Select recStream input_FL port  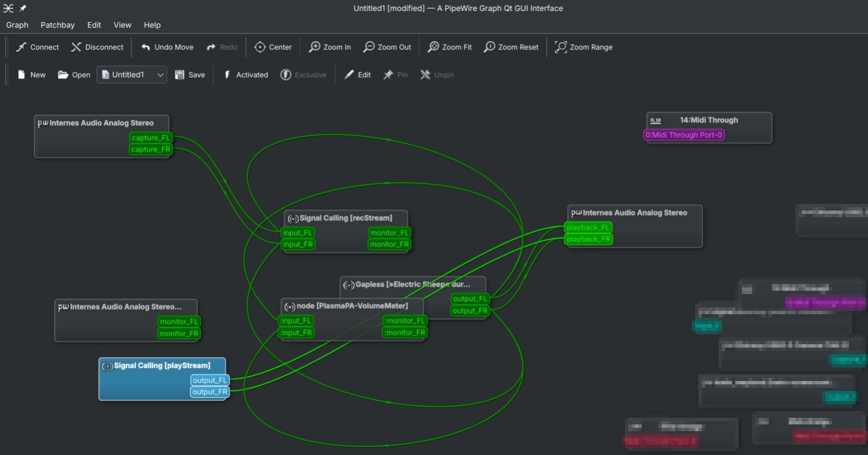tap(297, 233)
